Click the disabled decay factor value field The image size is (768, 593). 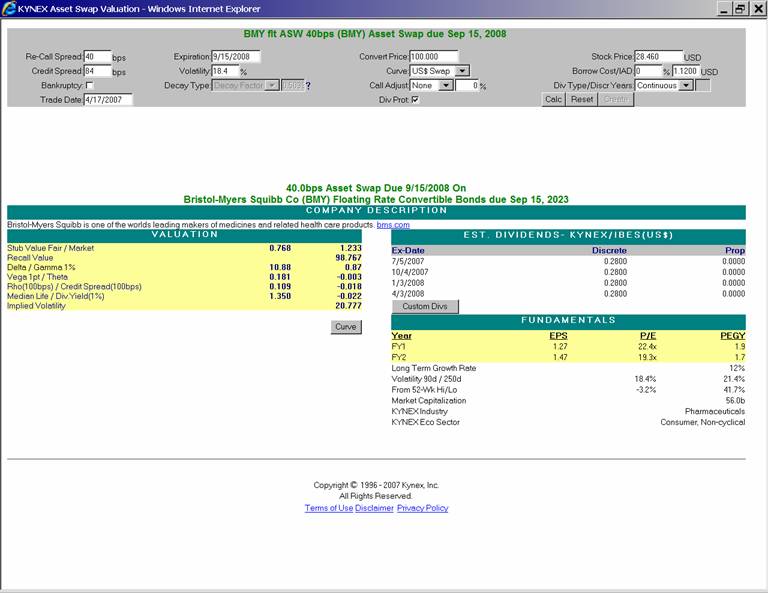coord(292,85)
